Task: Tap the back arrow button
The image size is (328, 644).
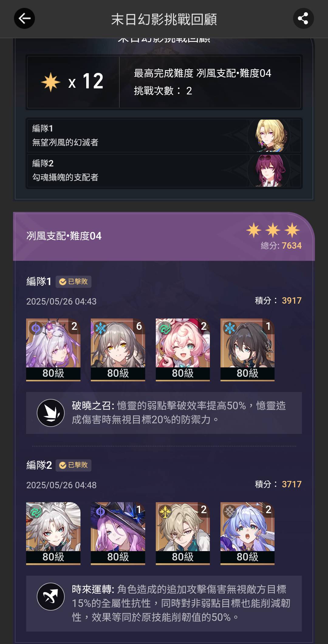Action: 24,19
